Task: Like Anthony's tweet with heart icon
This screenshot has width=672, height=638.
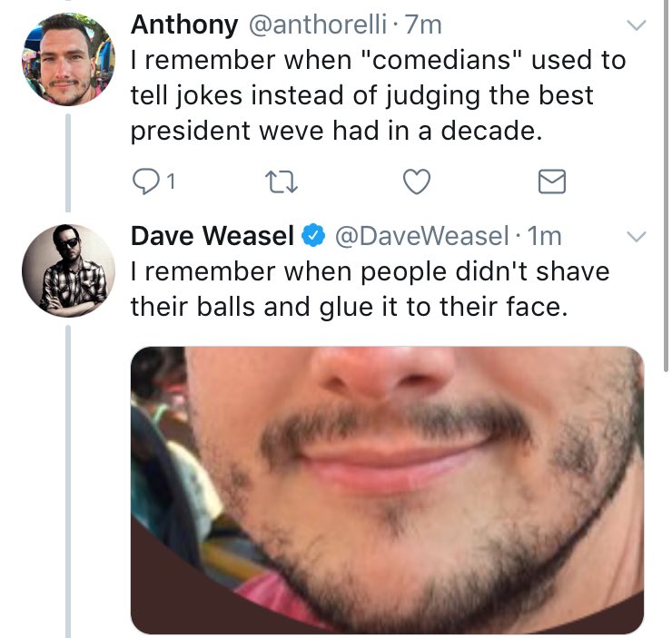Action: (x=417, y=182)
